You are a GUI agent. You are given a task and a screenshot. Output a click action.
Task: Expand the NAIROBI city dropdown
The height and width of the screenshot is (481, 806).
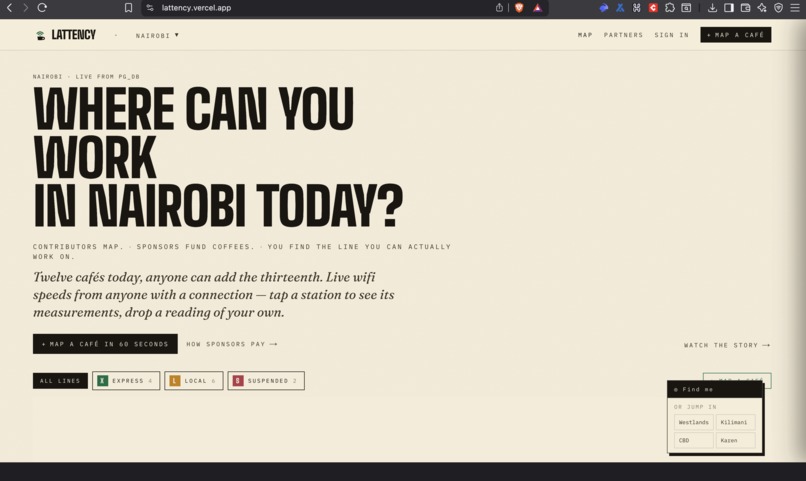point(157,35)
